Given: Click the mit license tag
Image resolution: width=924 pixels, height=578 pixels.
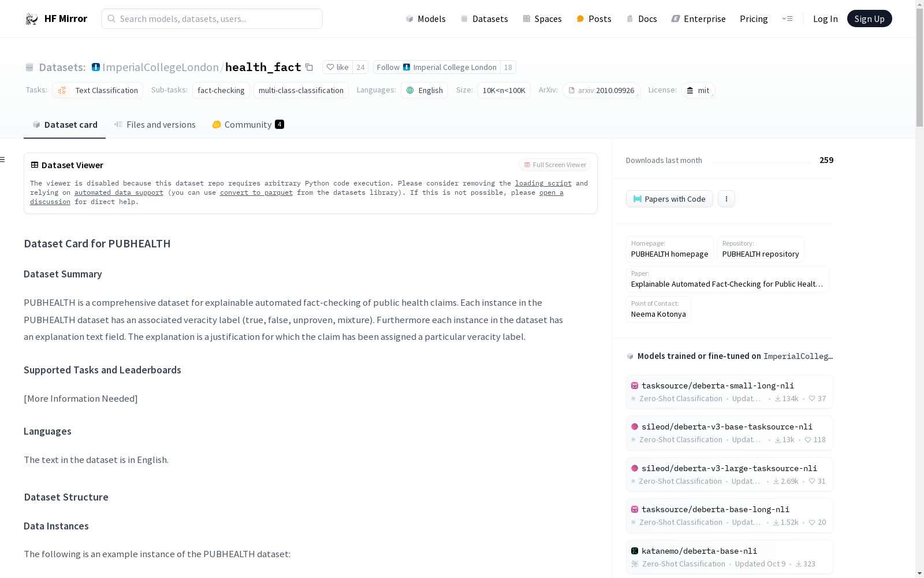Looking at the screenshot, I should click(698, 90).
